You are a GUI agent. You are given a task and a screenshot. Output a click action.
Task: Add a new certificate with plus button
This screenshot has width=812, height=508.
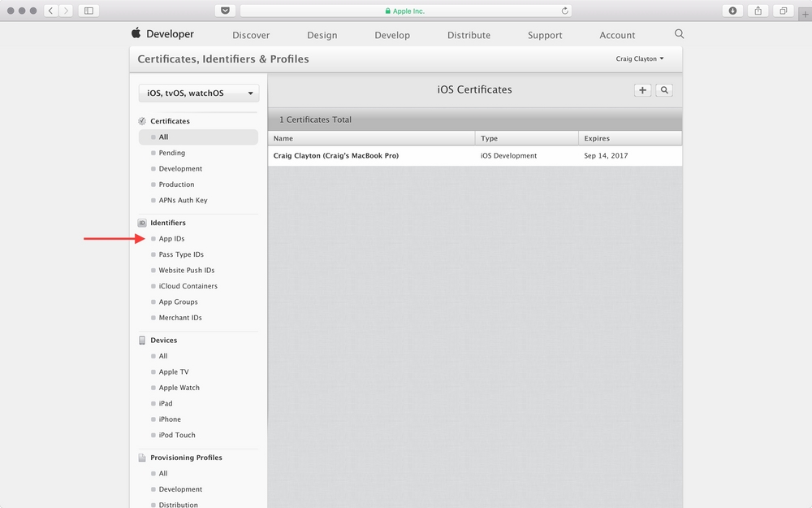(x=642, y=90)
